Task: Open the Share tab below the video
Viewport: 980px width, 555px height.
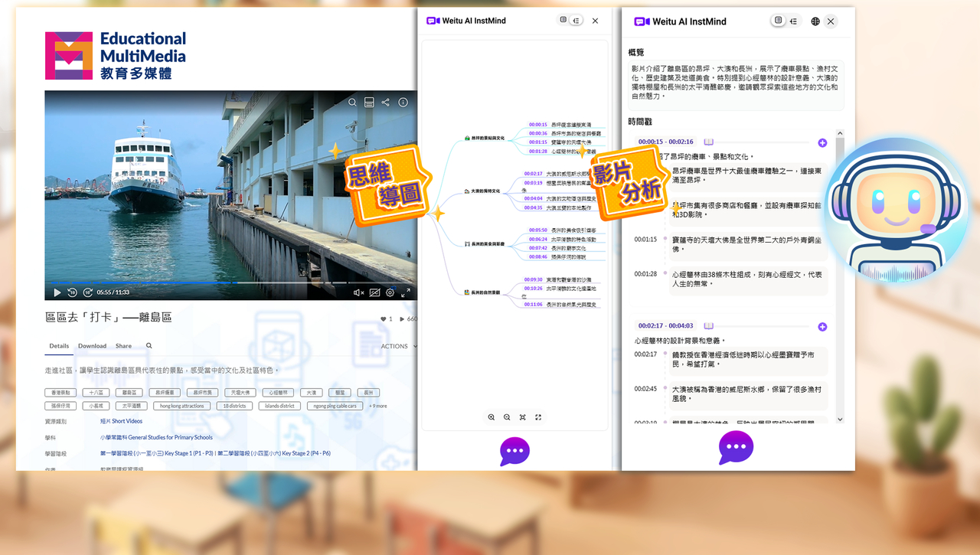Action: [123, 346]
